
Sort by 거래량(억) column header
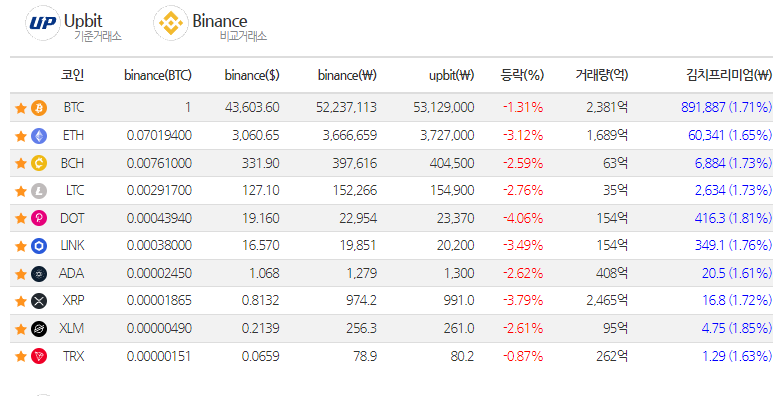(602, 75)
